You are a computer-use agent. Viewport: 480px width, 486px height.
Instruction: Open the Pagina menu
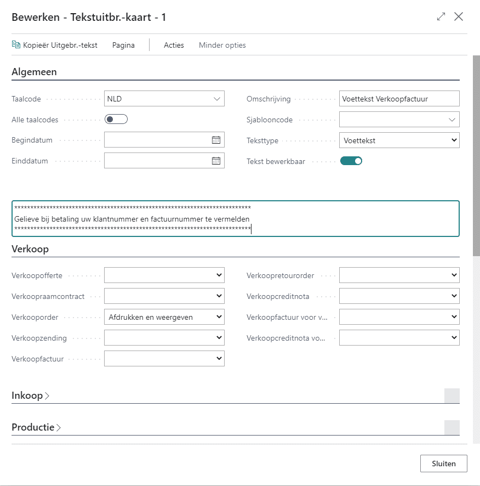pos(123,45)
